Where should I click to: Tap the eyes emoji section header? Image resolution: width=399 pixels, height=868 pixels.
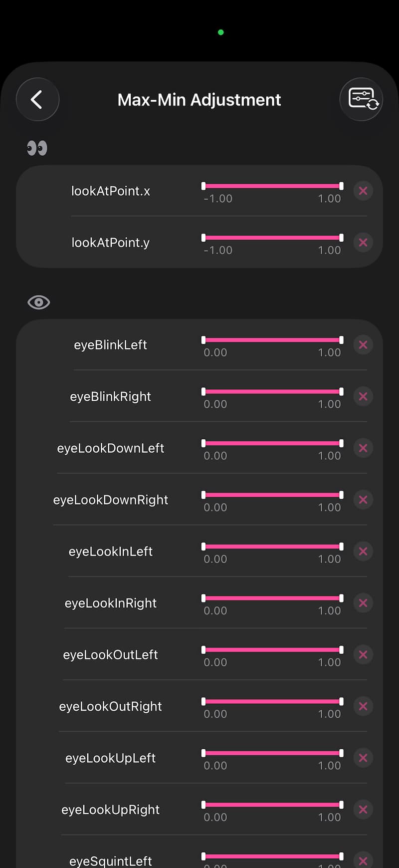click(x=37, y=148)
